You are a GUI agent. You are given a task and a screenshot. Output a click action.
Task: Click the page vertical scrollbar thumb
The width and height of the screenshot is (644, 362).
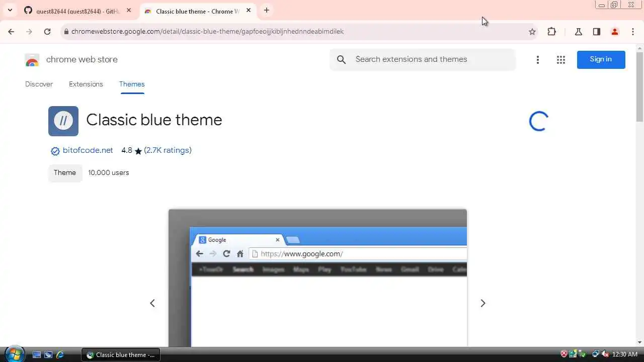tap(639, 86)
